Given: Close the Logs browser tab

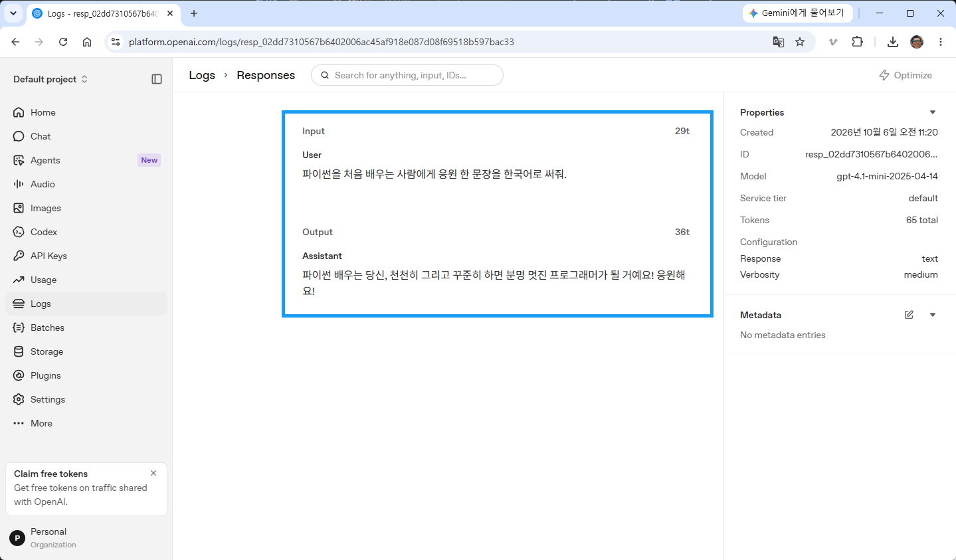Looking at the screenshot, I should click(170, 13).
